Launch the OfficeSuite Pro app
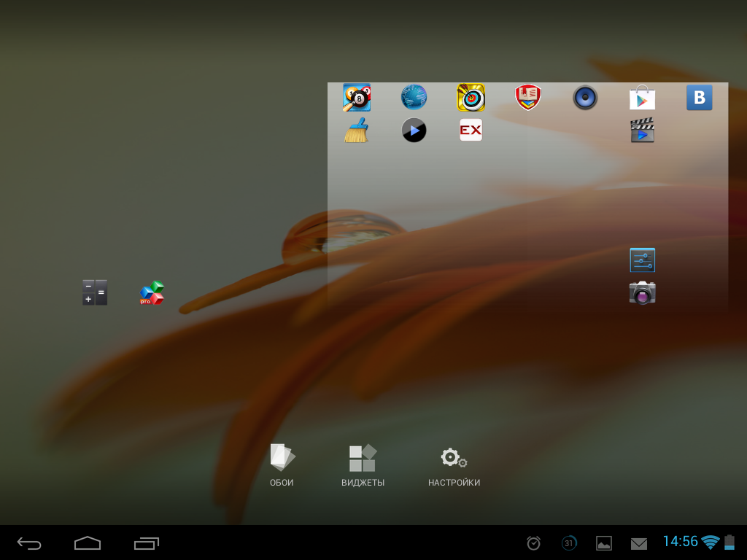 coord(152,293)
